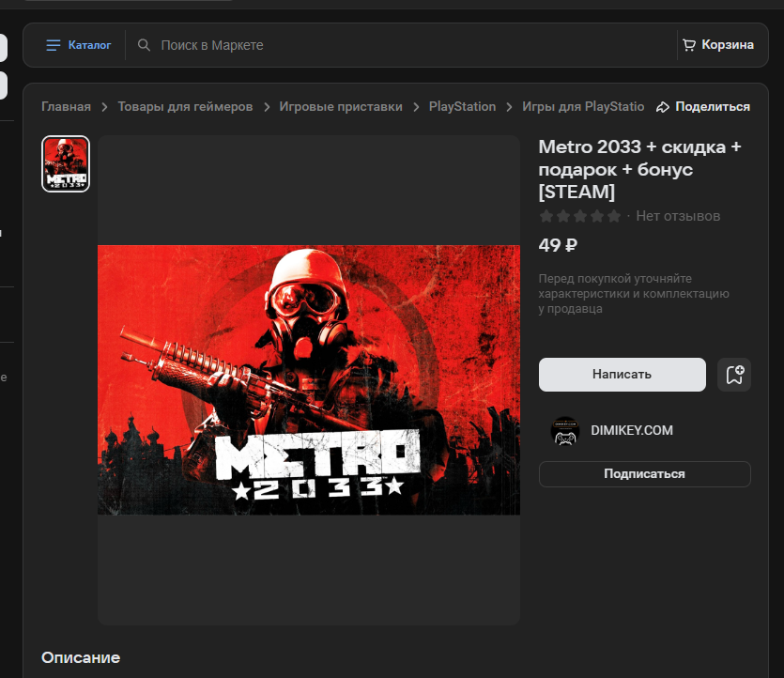Viewport: 784px width, 678px height.
Task: Go to Главная breadcrumb
Action: 66,106
